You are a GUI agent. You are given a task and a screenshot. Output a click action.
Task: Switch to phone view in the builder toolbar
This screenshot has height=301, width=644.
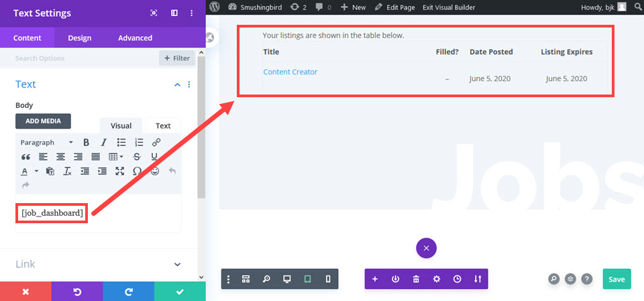pyautogui.click(x=328, y=280)
